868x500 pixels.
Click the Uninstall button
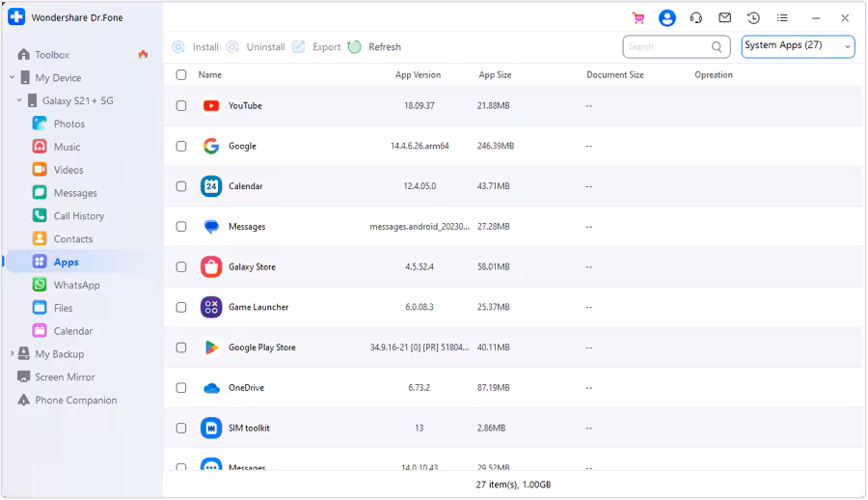256,47
